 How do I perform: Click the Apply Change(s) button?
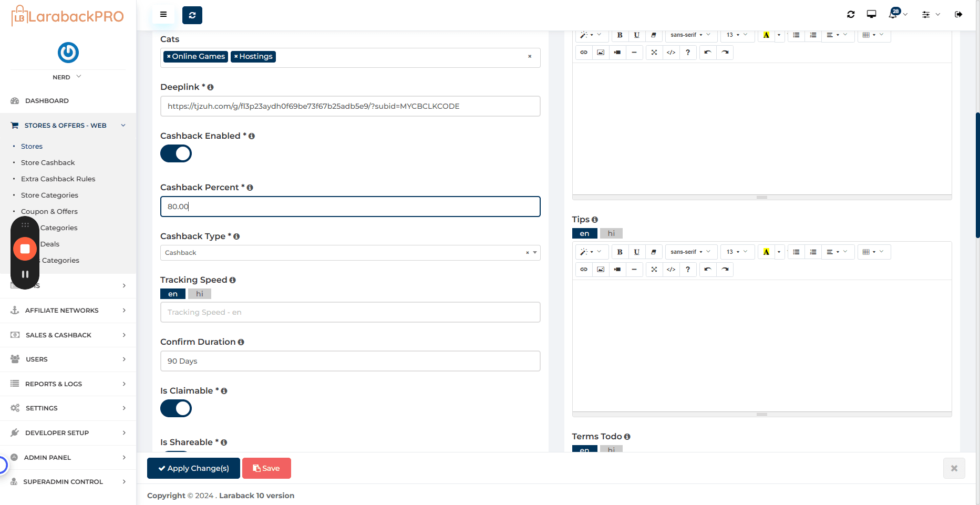pos(193,468)
